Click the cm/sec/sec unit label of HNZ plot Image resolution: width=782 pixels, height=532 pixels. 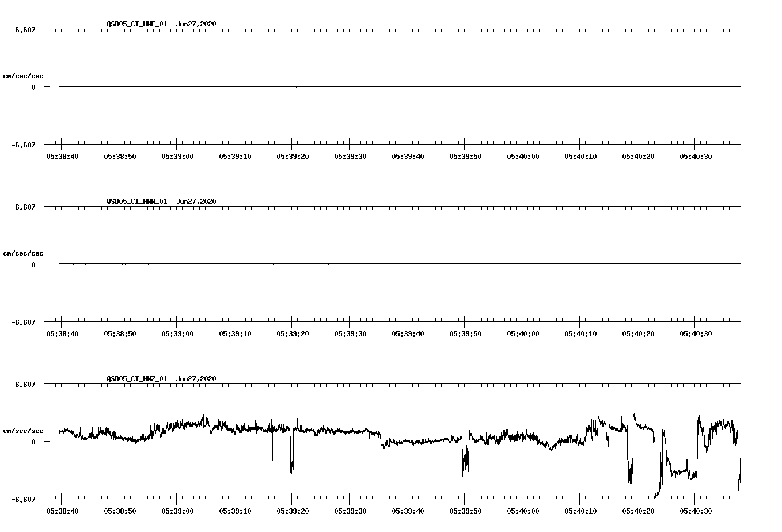tap(23, 431)
